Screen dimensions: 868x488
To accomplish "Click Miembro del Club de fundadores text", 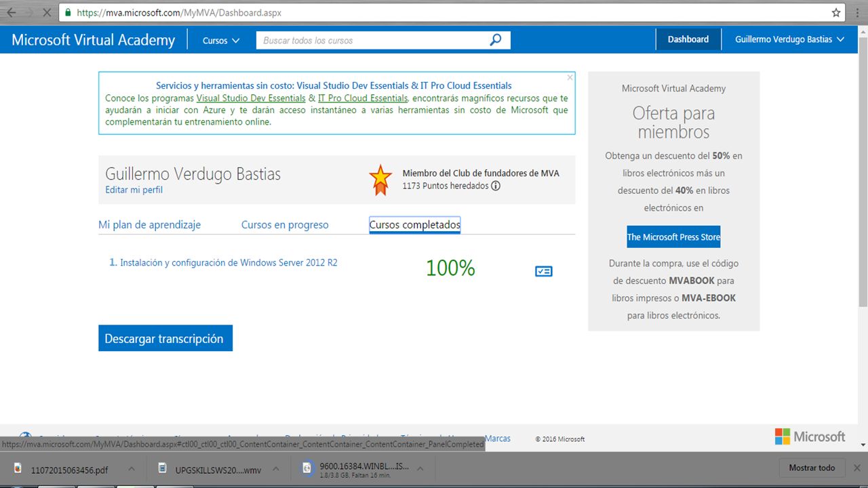I will pos(481,173).
